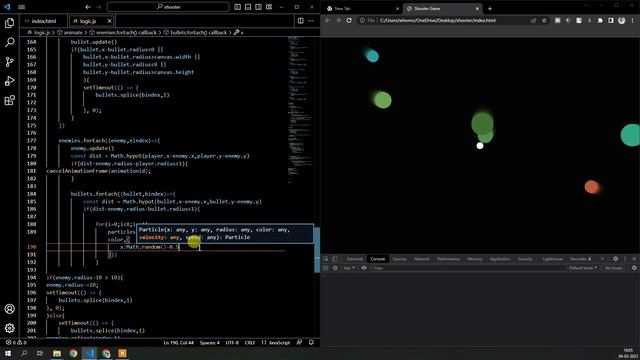
Task: Click the shooter command center search box
Action: pos(168,7)
